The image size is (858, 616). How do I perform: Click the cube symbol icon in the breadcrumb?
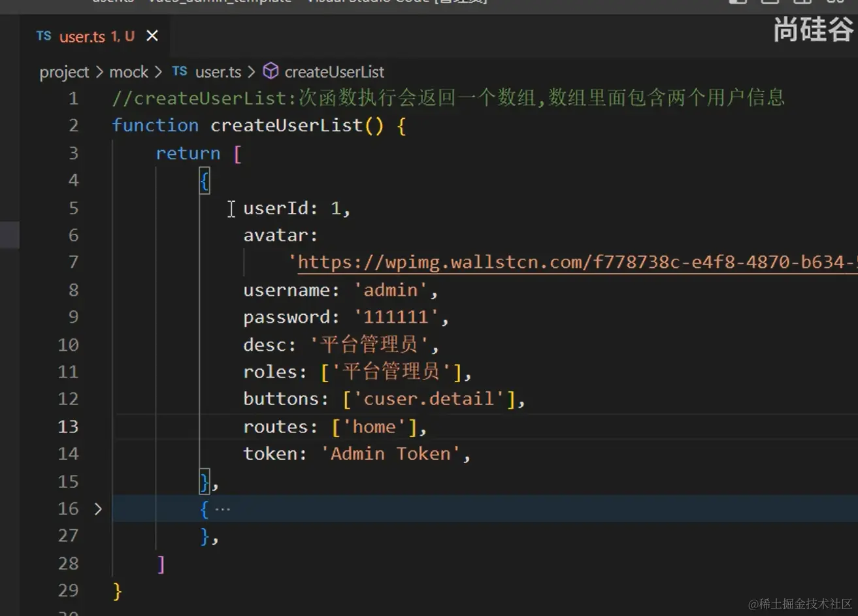tap(271, 71)
